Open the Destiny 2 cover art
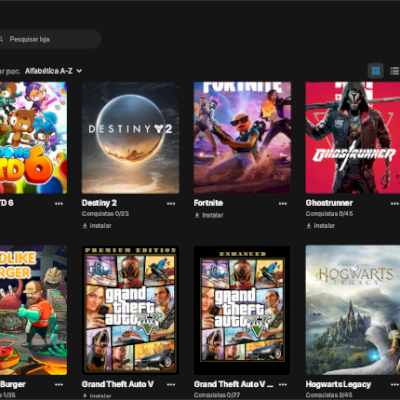 [x=131, y=138]
